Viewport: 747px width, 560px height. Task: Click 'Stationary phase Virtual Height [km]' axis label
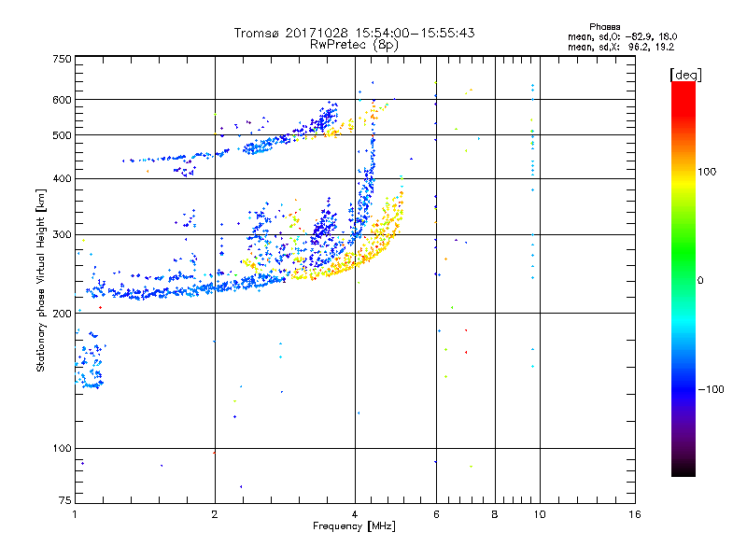[41, 280]
